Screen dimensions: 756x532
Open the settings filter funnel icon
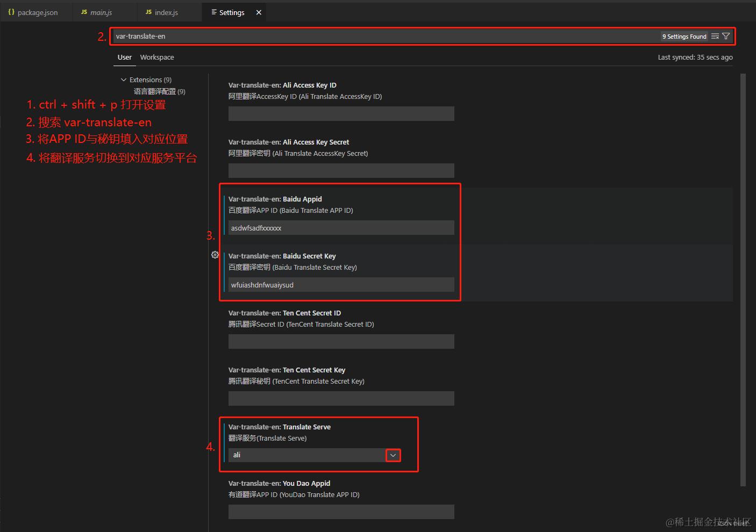[726, 36]
